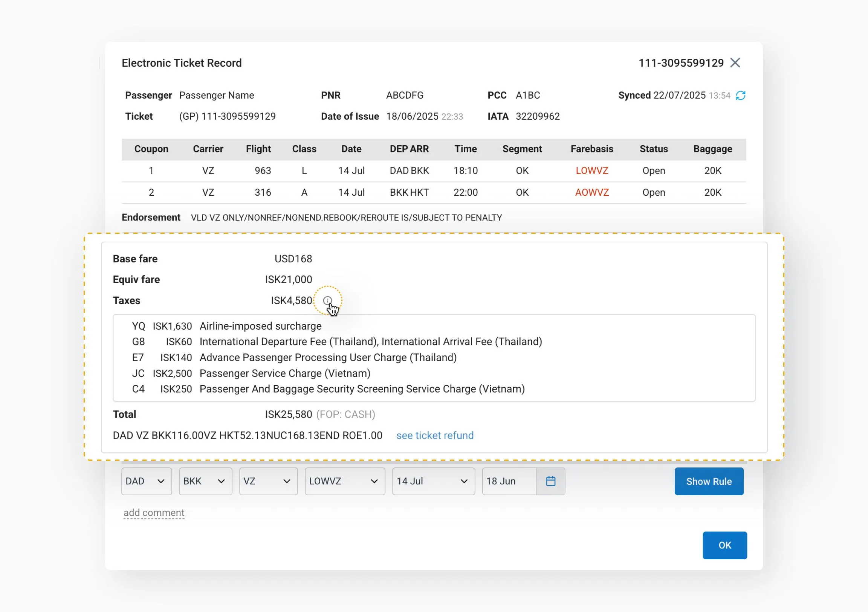Open the LOWVZ farebasis dropdown
This screenshot has width=868, height=612.
[x=344, y=481]
